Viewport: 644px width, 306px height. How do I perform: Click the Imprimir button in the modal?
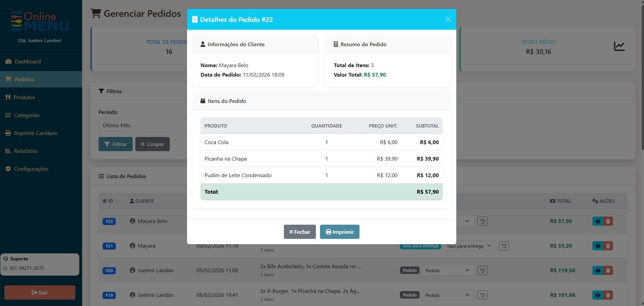(339, 232)
